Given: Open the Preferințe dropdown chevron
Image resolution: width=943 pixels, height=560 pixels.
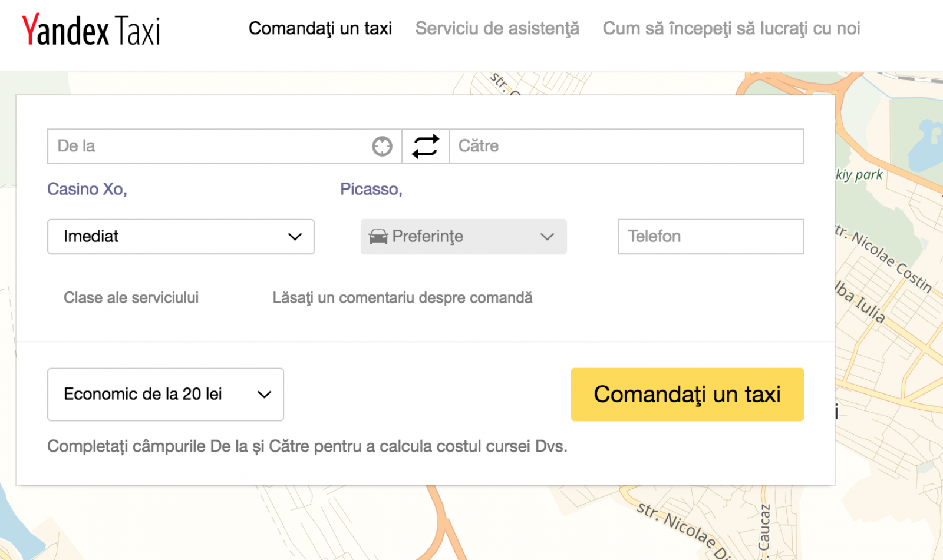Looking at the screenshot, I should (x=547, y=237).
